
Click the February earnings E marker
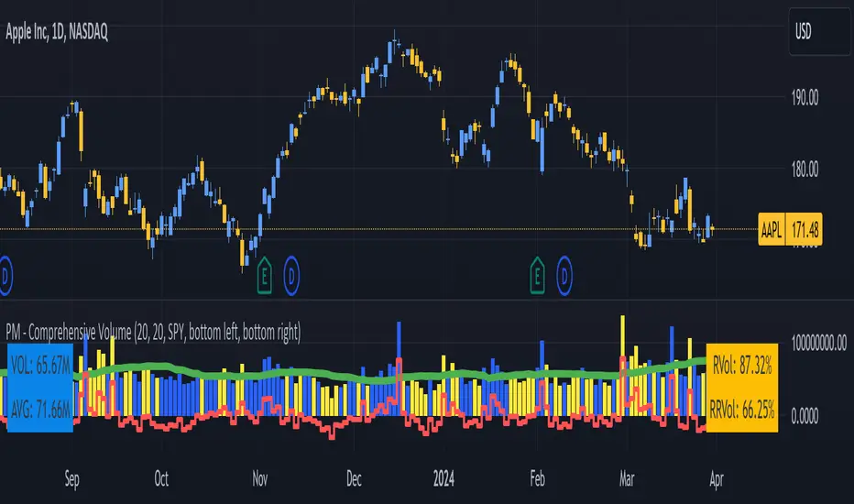point(537,276)
